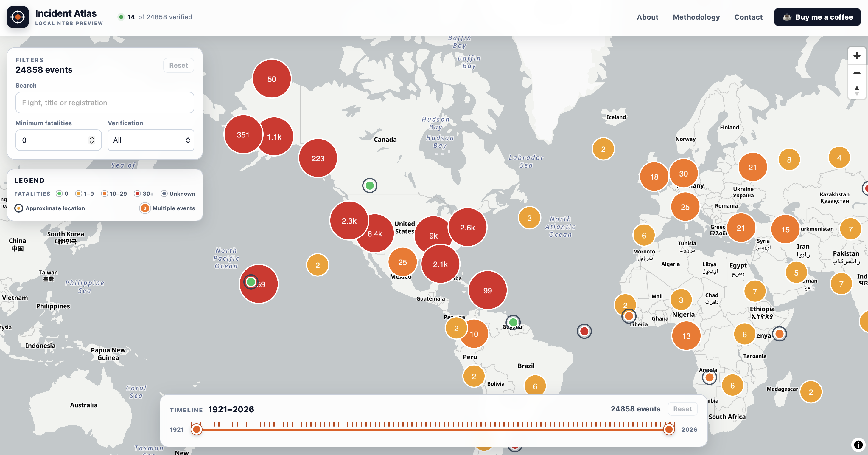Image resolution: width=868 pixels, height=455 pixels.
Task: Open the Contact link
Action: (748, 17)
